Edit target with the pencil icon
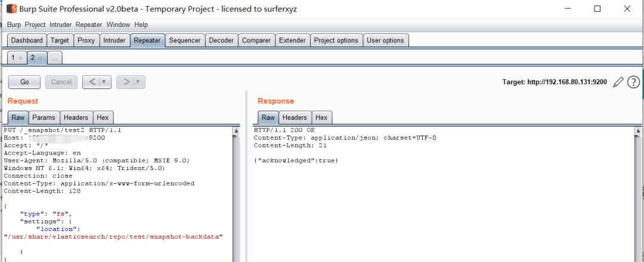 pos(618,82)
